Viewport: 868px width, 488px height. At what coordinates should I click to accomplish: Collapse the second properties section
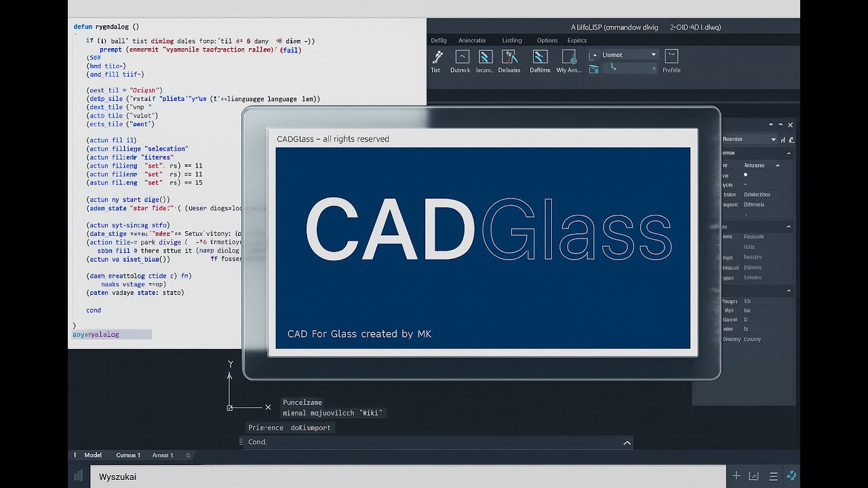tap(789, 226)
